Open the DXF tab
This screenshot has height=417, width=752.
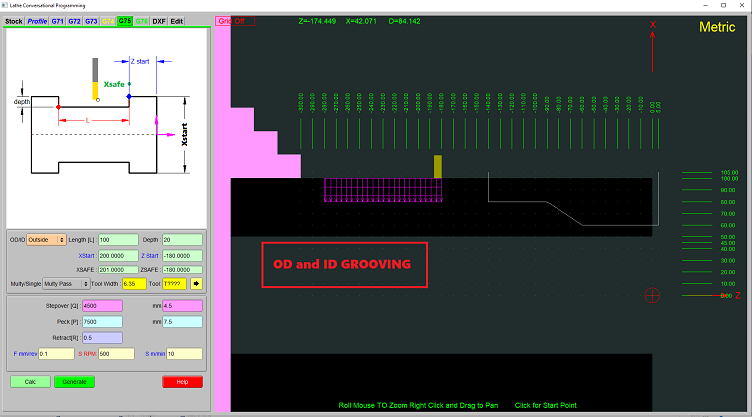pyautogui.click(x=158, y=20)
